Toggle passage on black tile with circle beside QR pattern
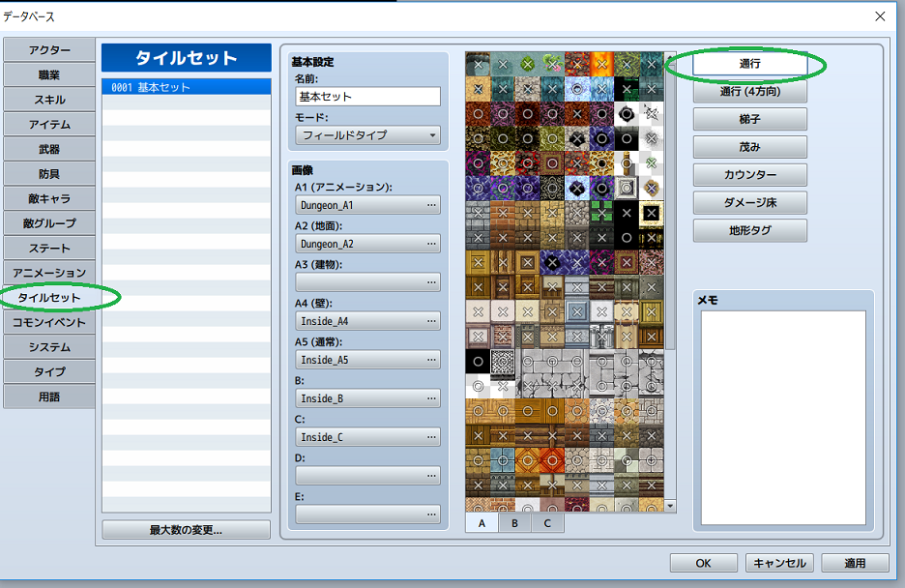The height and width of the screenshot is (588, 905). 478,362
